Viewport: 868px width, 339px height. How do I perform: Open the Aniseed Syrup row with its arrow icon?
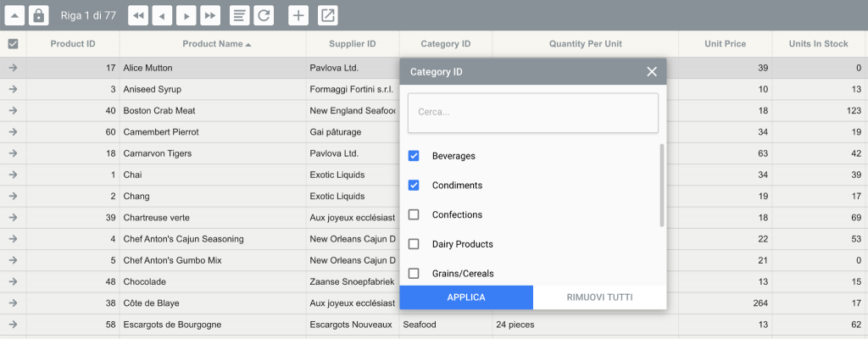click(x=14, y=89)
